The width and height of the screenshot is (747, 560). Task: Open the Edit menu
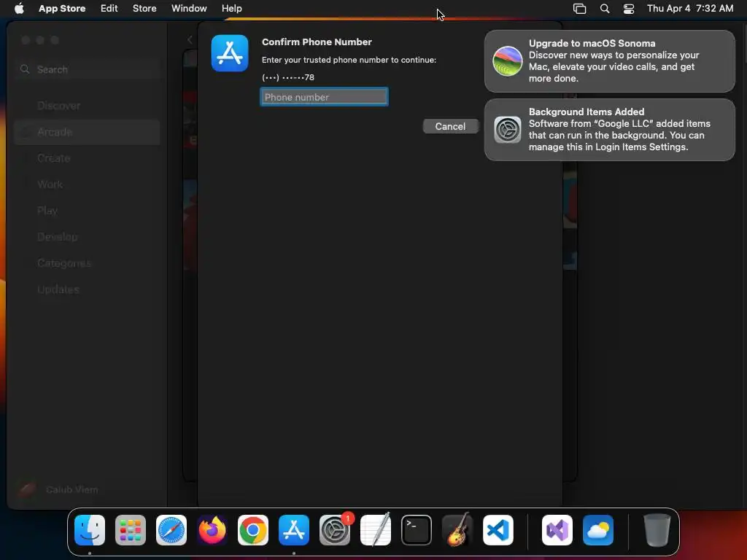(109, 8)
